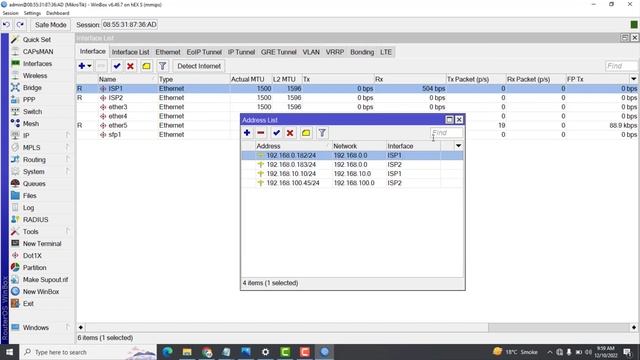Click Exit in sidebar
The image size is (640, 360).
tap(28, 304)
